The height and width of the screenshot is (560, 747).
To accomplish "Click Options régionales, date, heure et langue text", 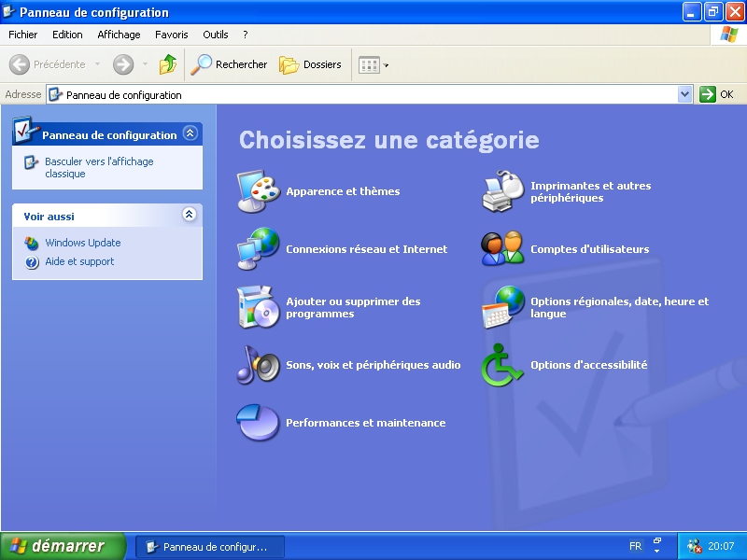I will [620, 308].
